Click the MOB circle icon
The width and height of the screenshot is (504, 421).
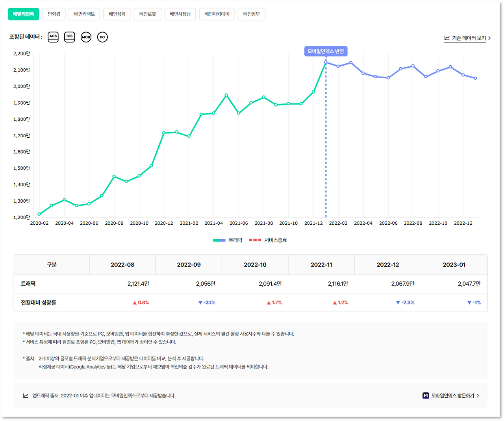click(x=86, y=37)
